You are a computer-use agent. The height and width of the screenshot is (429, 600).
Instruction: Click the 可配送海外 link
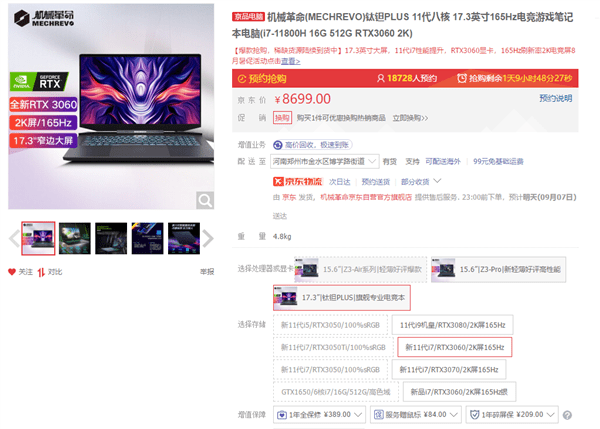(443, 161)
